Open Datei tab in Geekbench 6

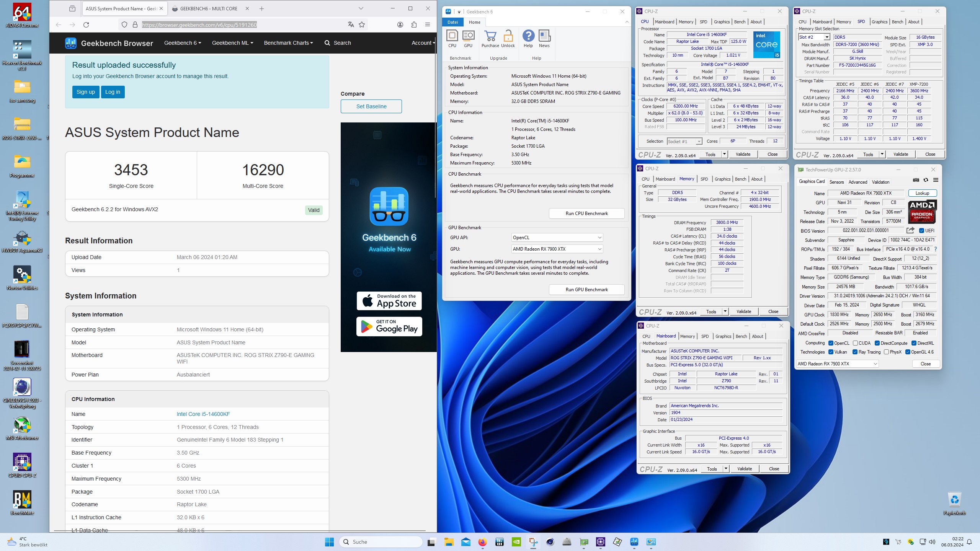(452, 22)
